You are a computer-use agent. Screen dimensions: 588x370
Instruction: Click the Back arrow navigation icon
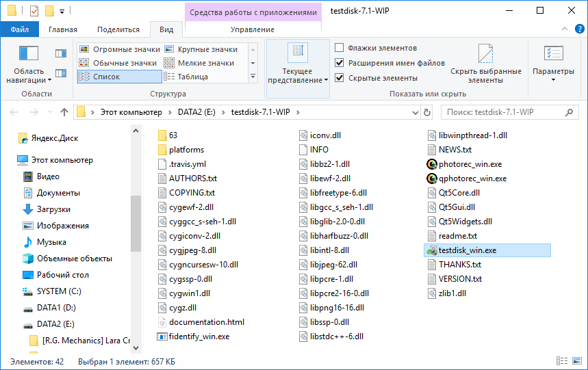14,112
